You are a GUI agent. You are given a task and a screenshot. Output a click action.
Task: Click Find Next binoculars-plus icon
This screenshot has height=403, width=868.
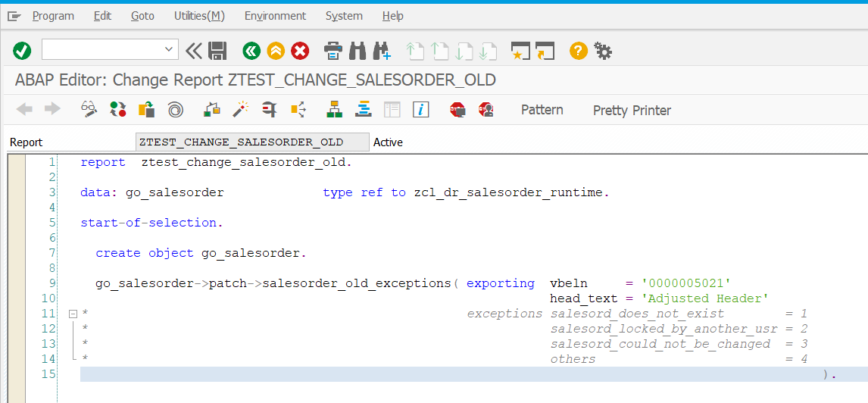coord(382,51)
